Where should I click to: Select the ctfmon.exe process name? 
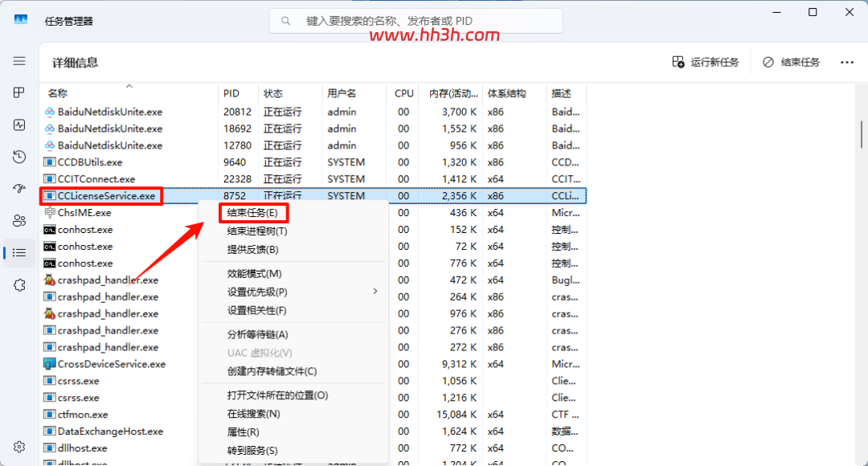tap(83, 415)
